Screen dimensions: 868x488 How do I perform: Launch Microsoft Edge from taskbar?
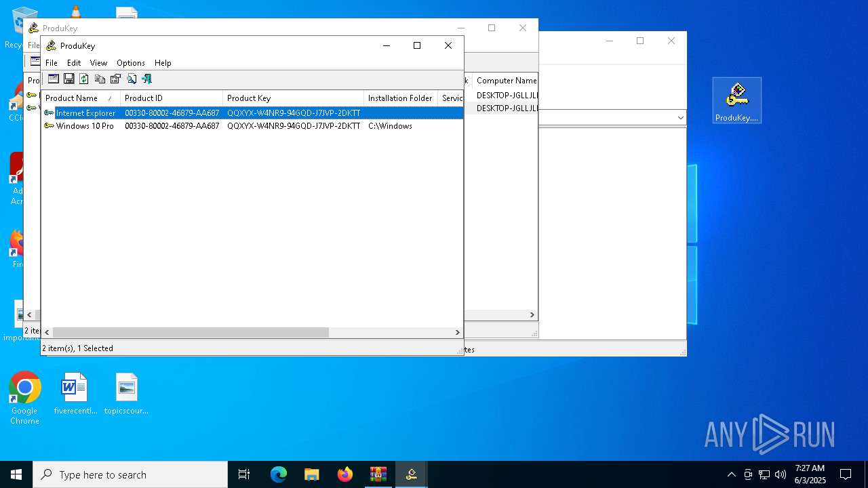279,474
